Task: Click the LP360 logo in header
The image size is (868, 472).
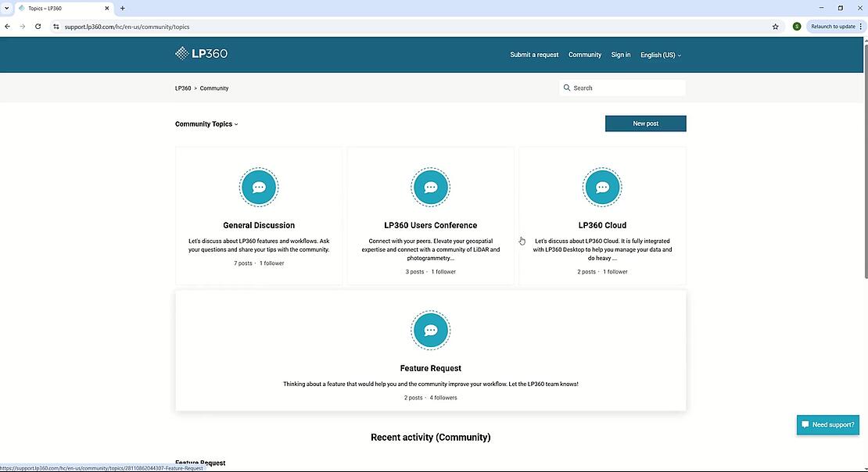Action: pyautogui.click(x=201, y=54)
